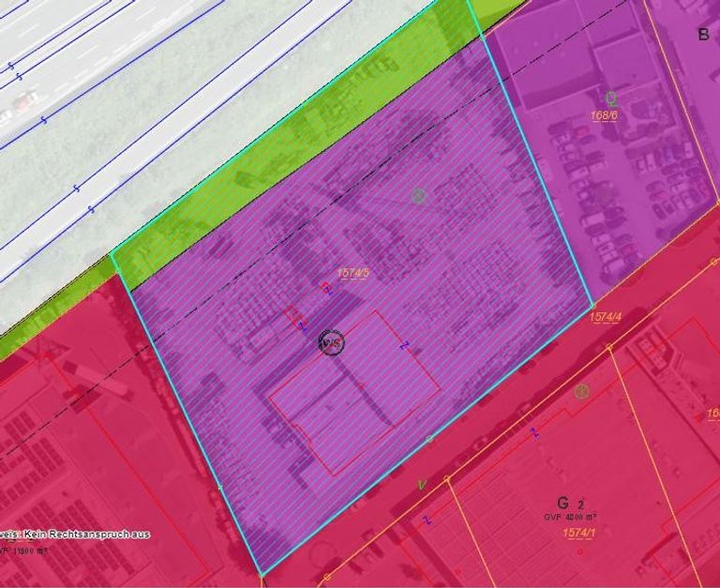
Task: Click the green 'V' marker on the road
Action: (x=422, y=485)
